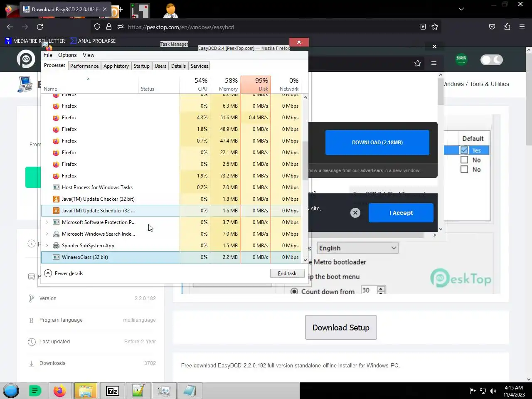532x399 pixels.
Task: Click the Download Setup button
Action: 341,328
